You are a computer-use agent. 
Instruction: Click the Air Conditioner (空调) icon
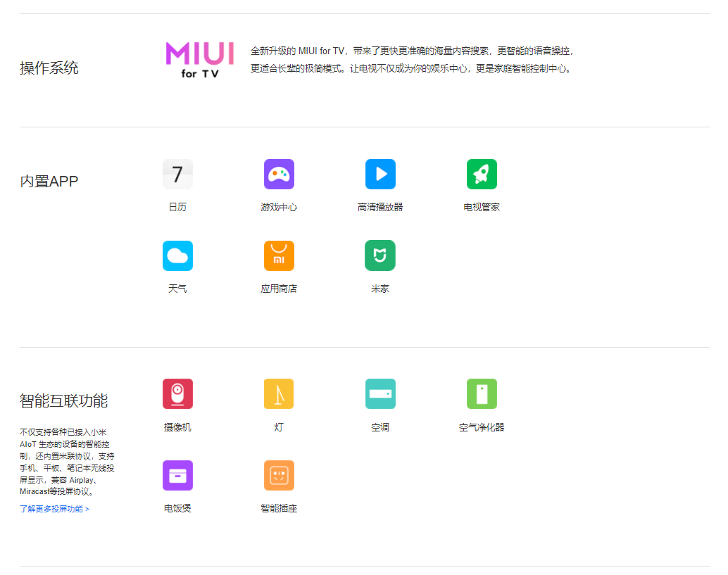point(380,393)
